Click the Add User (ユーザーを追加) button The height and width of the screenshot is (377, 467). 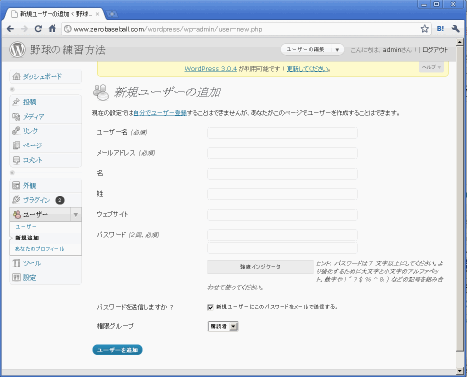coord(117,350)
